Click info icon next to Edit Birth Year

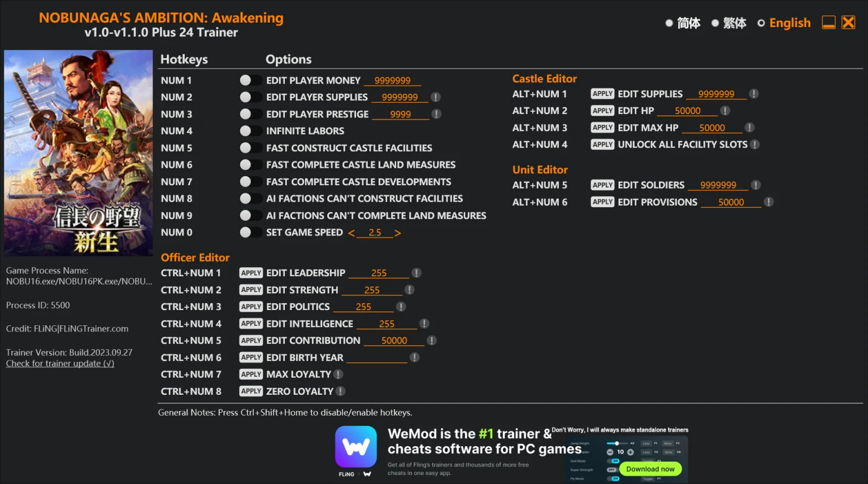[x=414, y=357]
